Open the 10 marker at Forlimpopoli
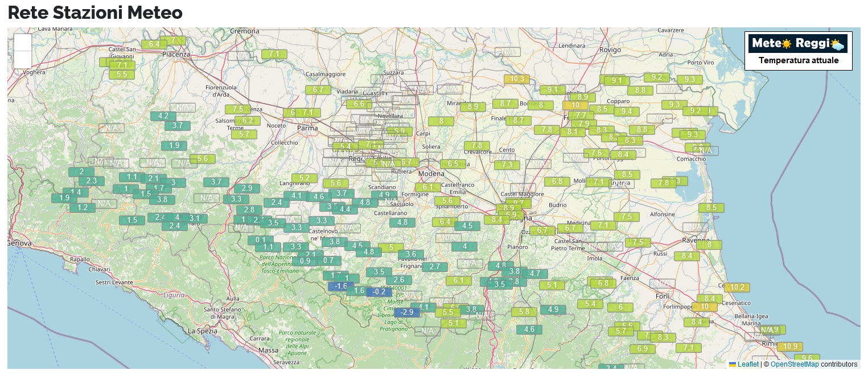This screenshot has width=868, height=374. 705,306
